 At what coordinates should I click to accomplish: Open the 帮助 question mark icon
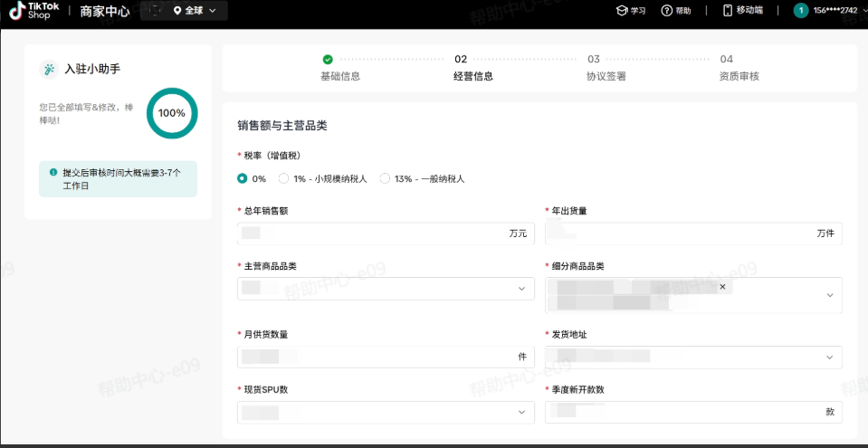click(667, 11)
